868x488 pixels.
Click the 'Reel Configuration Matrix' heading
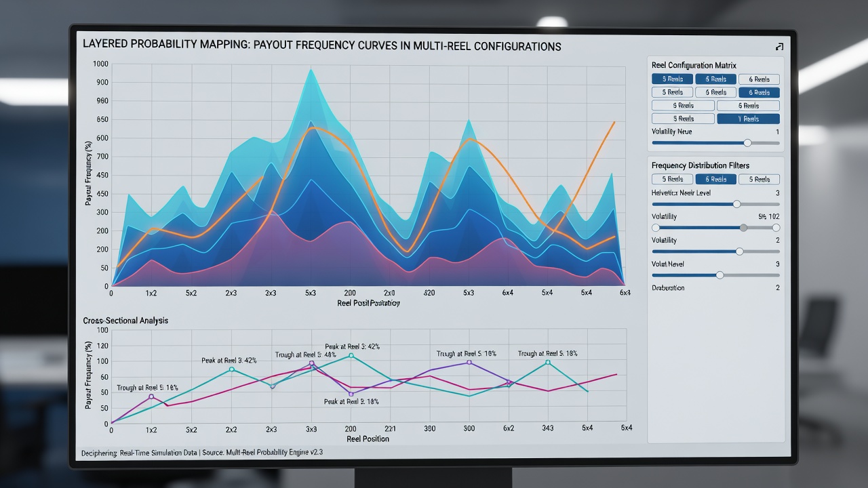click(x=693, y=65)
